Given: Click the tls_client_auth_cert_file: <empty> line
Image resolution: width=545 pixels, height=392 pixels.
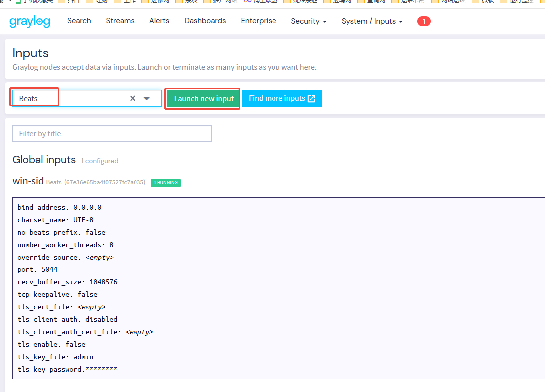Looking at the screenshot, I should [86, 332].
